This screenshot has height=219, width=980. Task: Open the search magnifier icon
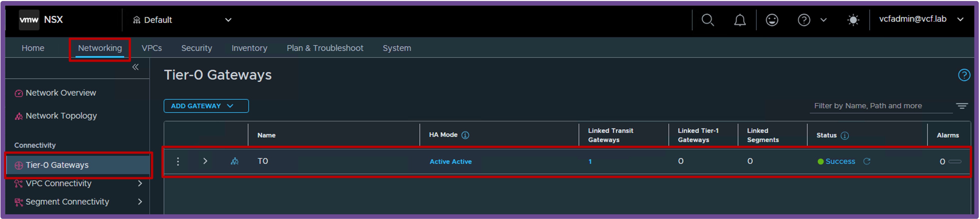(x=708, y=20)
